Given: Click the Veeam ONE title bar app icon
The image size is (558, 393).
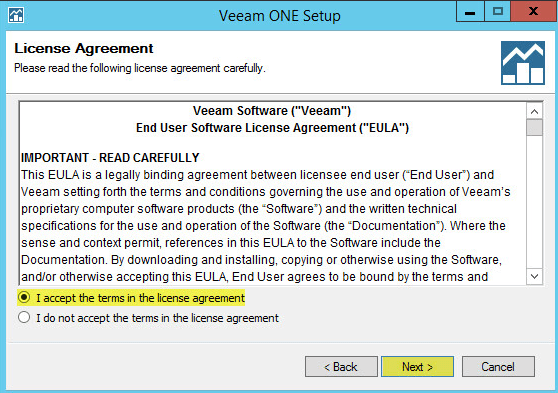Looking at the screenshot, I should (16, 15).
